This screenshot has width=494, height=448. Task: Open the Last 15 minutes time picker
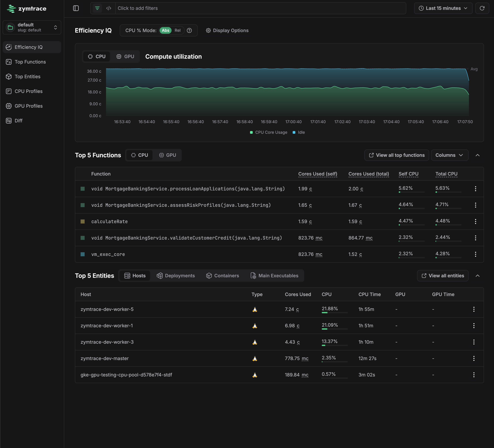[443, 8]
